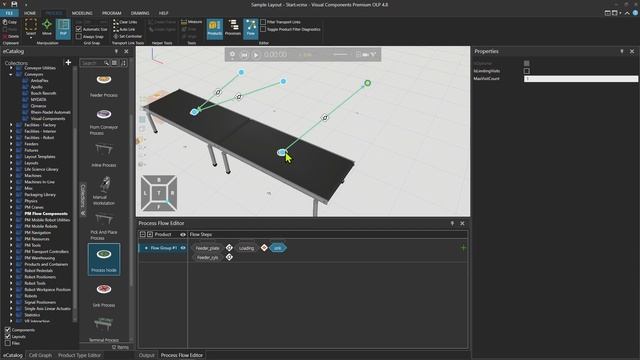The height and width of the screenshot is (360, 640).
Task: Open the Processes editor
Action: (x=233, y=28)
